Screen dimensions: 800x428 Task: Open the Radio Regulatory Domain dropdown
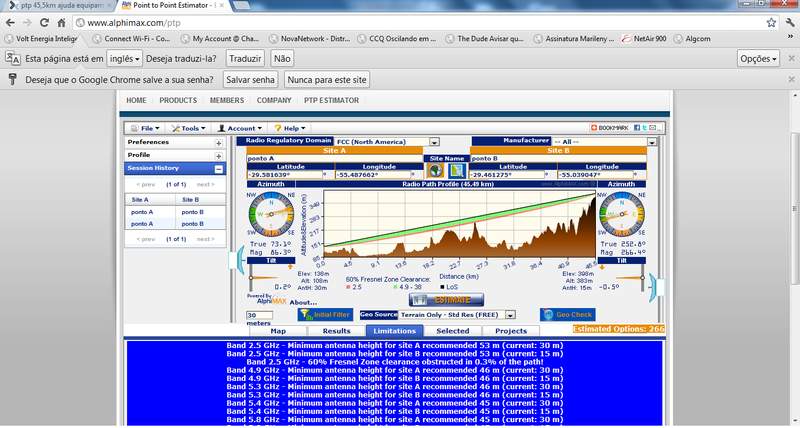click(434, 142)
